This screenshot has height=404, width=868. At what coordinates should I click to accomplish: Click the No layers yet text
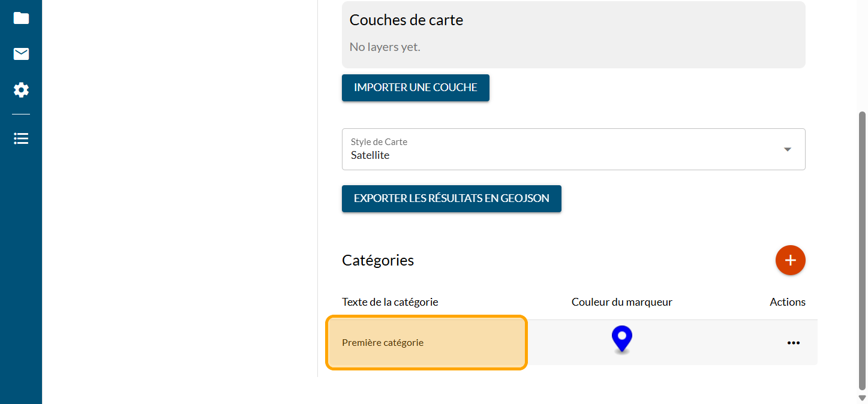point(385,47)
